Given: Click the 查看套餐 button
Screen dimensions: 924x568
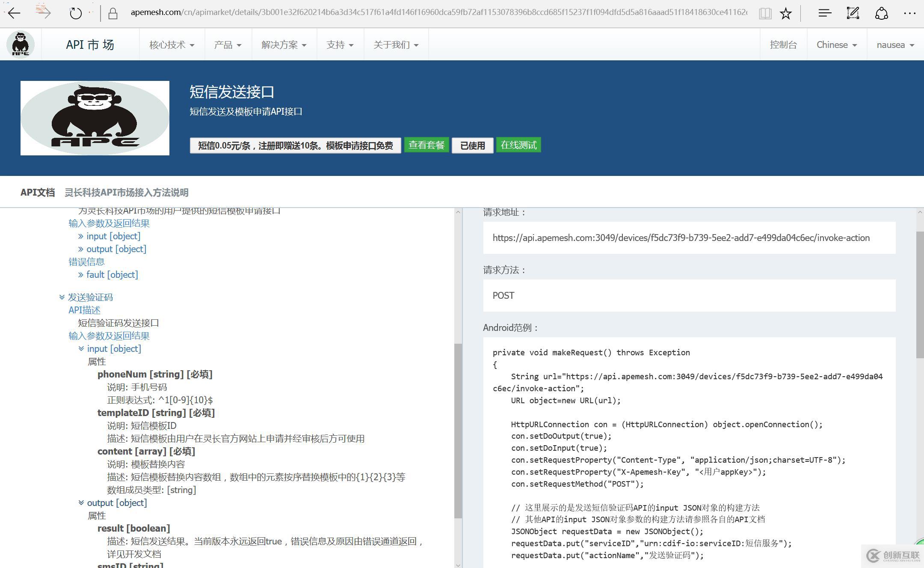Looking at the screenshot, I should click(x=426, y=145).
